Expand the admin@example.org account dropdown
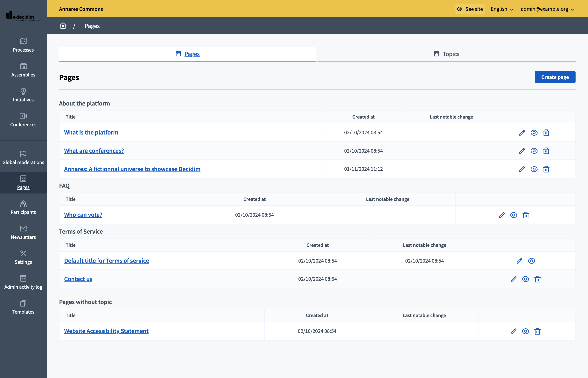 coord(548,9)
